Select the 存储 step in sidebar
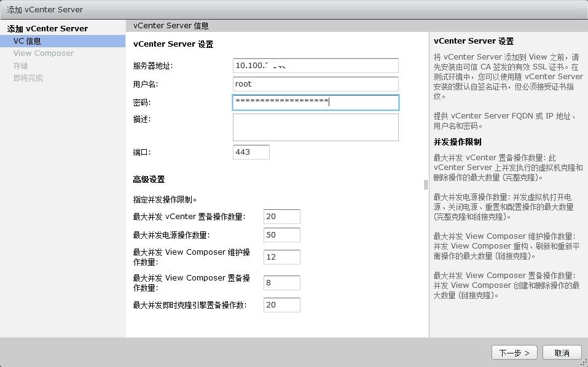This screenshot has width=588, height=367. [x=20, y=65]
